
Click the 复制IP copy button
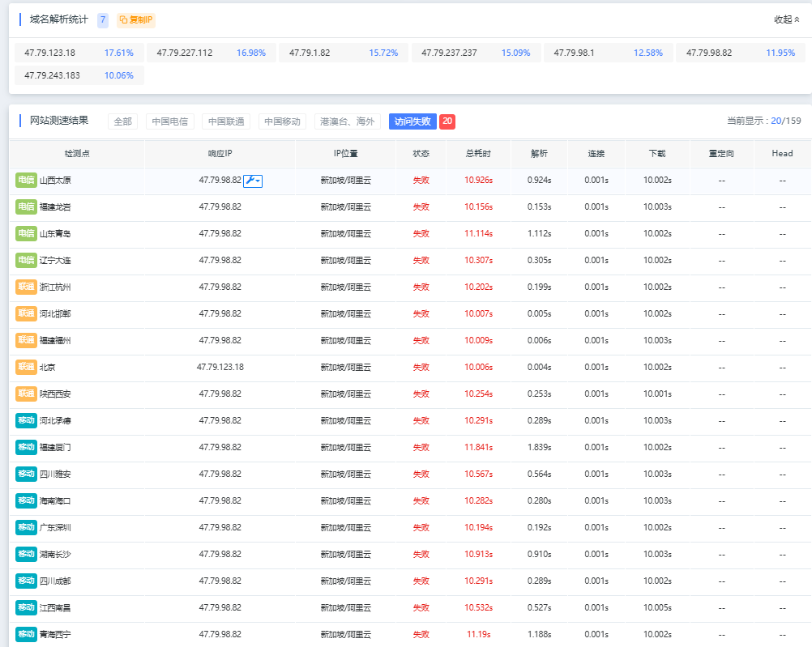(135, 19)
